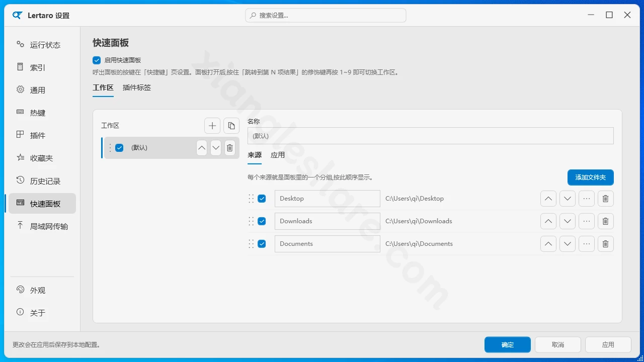This screenshot has width=644, height=362.
Task: Open 索引 settings page
Action: coord(42,67)
